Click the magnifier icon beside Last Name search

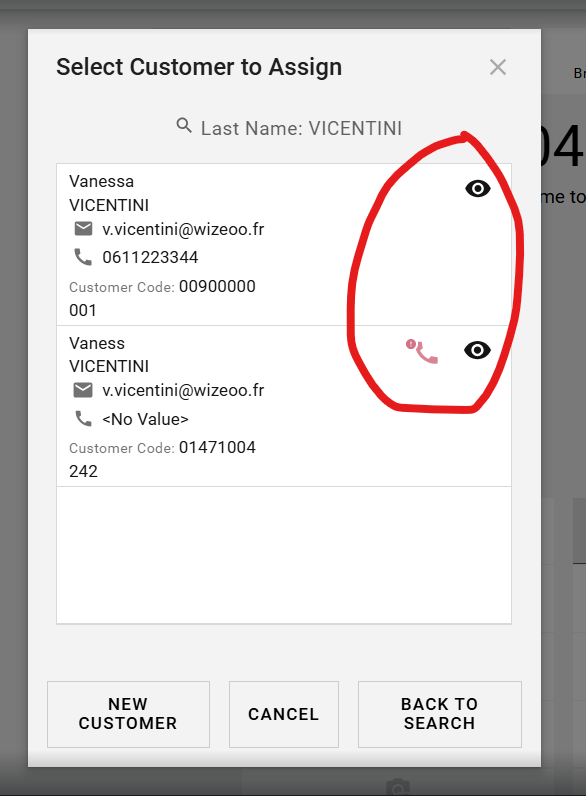tap(184, 125)
